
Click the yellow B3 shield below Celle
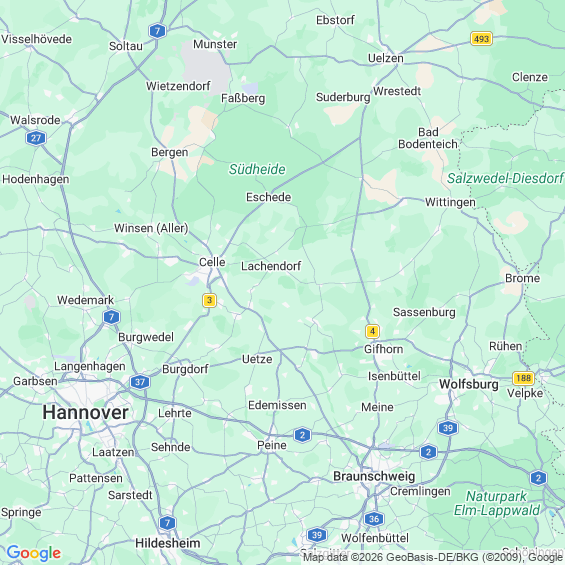[x=209, y=300]
